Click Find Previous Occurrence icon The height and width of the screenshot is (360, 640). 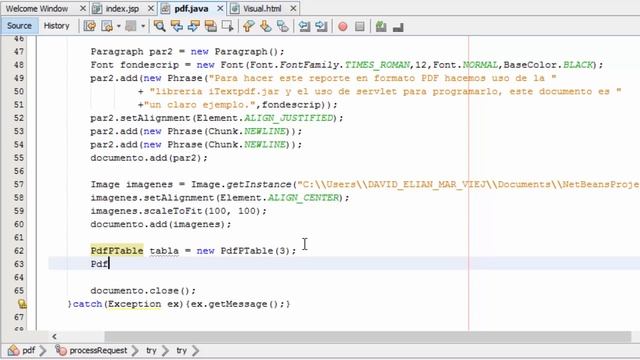(x=177, y=26)
